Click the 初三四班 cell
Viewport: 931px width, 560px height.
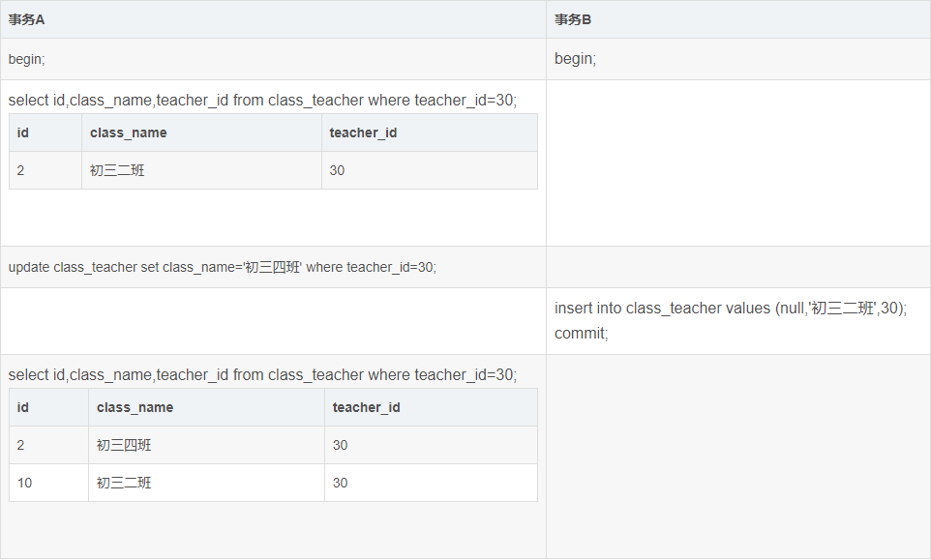(x=124, y=445)
